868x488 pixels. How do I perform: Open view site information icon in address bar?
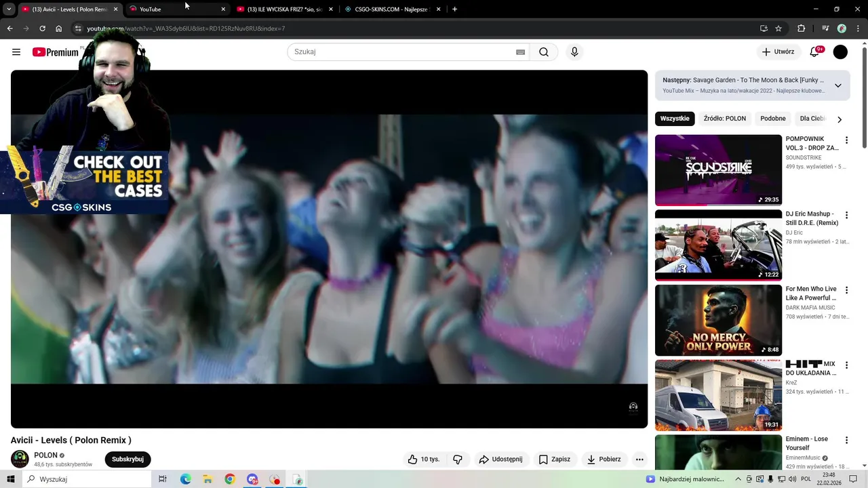78,28
